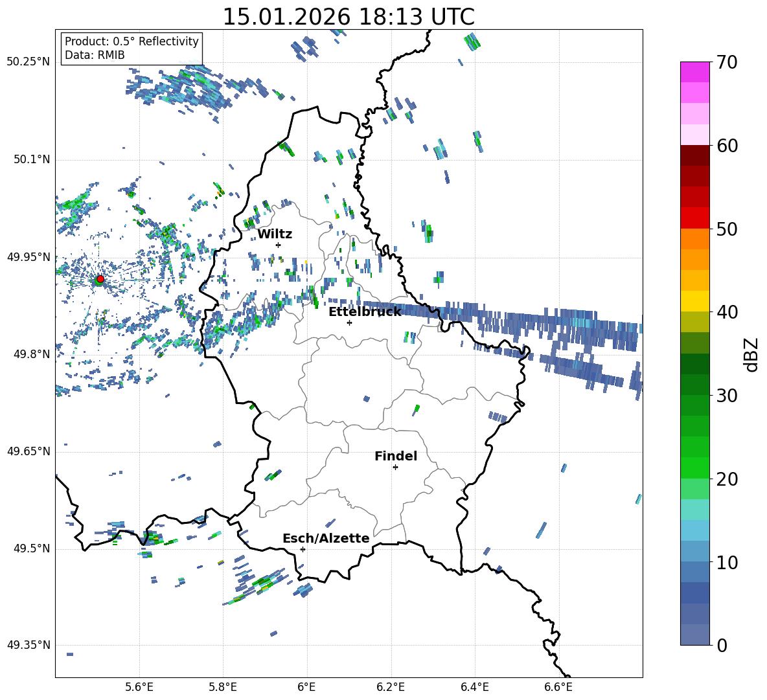This screenshot has width=767, height=700.
Task: Click the 20 colorbar tick label
Action: click(727, 479)
